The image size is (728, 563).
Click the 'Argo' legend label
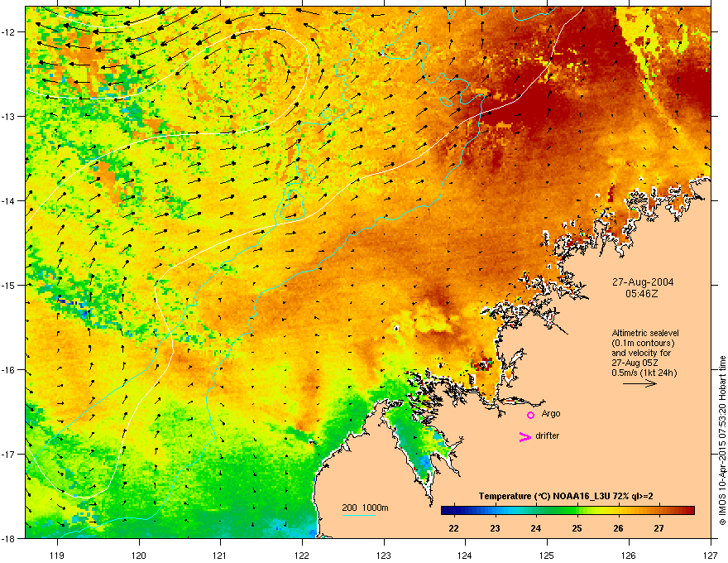551,413
